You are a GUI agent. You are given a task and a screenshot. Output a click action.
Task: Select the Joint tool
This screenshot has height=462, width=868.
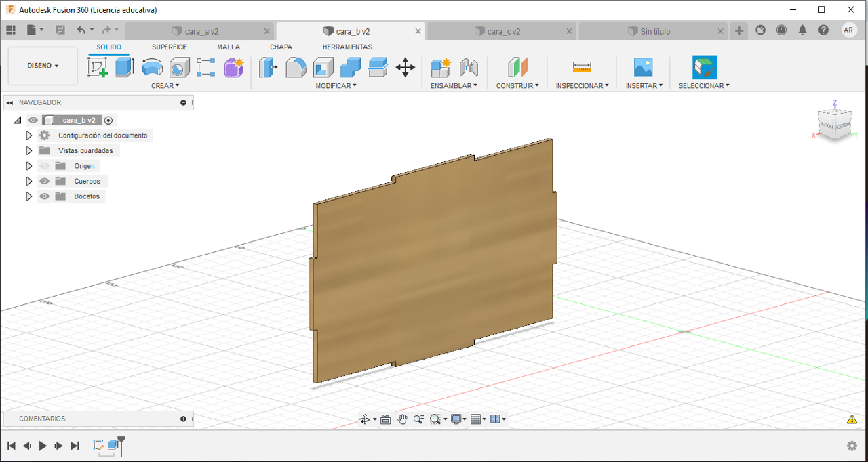point(469,67)
